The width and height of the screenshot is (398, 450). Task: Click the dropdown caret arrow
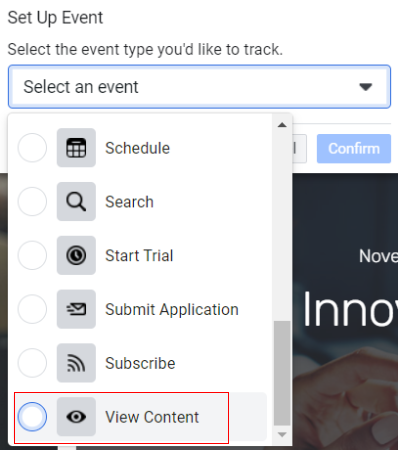click(x=366, y=87)
